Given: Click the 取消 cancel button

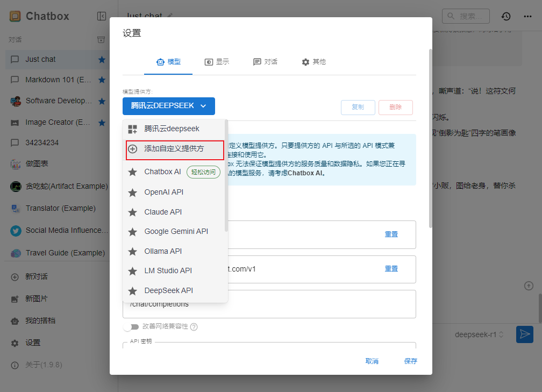Looking at the screenshot, I should click(x=372, y=361).
